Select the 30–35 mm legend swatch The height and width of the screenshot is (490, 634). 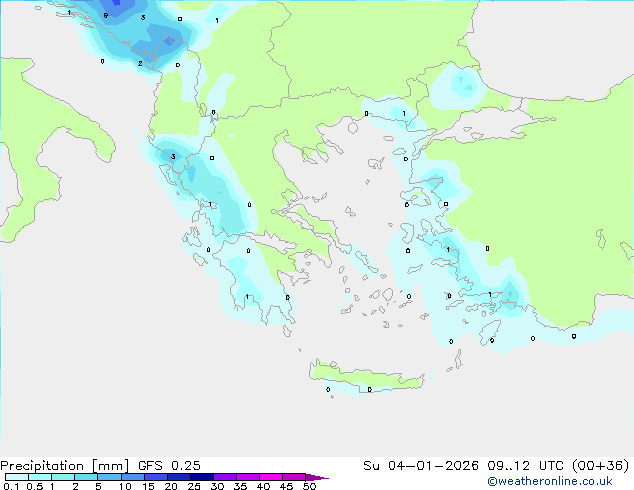tap(224, 477)
